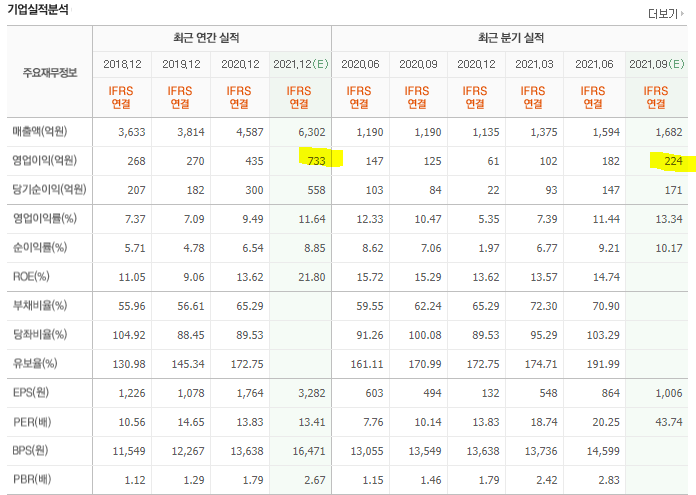
Task: Select the 최근 연간 실적 header
Action: [x=206, y=38]
